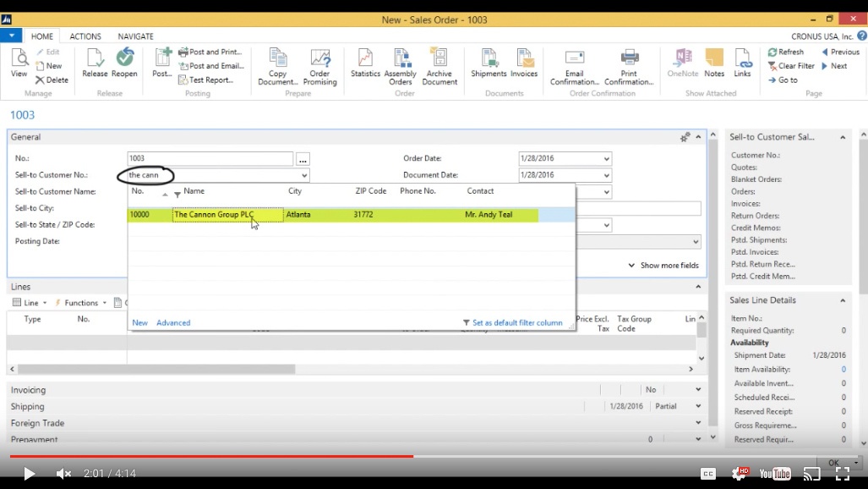The height and width of the screenshot is (489, 868).
Task: Open Assembly Orders
Action: pyautogui.click(x=401, y=67)
